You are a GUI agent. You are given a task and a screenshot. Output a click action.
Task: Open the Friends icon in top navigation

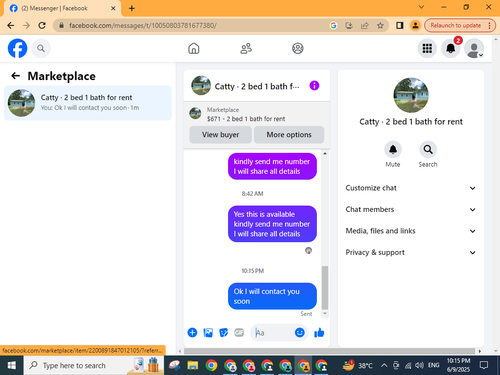(246, 49)
